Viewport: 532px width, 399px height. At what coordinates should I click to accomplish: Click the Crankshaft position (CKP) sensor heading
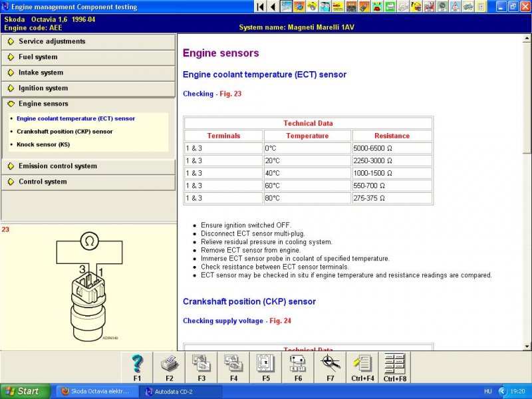(x=249, y=302)
